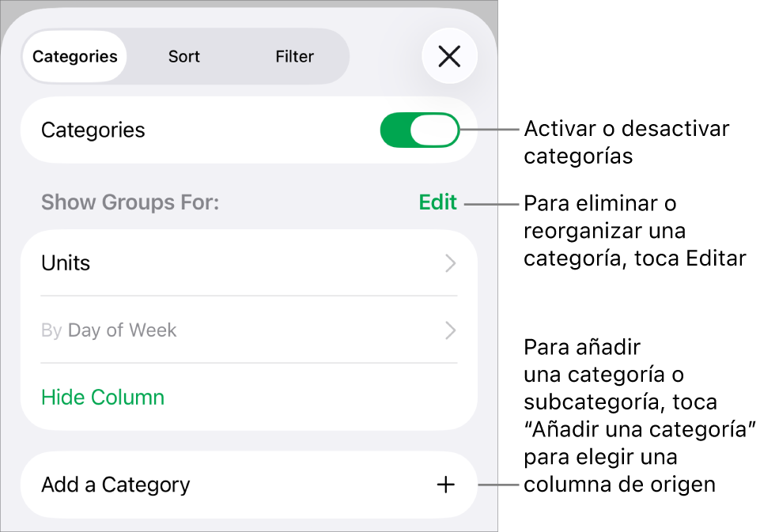760x532 pixels.
Task: Expand the Units grouping row
Action: coord(237,263)
